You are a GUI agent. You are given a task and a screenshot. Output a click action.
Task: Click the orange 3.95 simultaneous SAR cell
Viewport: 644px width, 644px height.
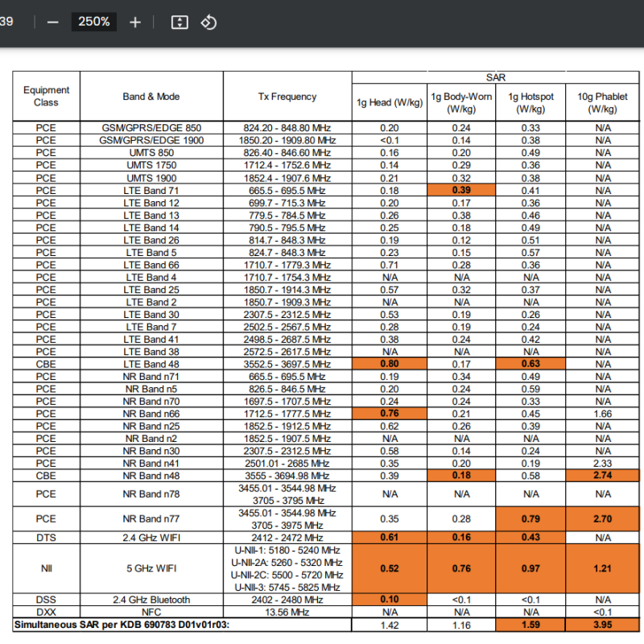click(x=602, y=624)
